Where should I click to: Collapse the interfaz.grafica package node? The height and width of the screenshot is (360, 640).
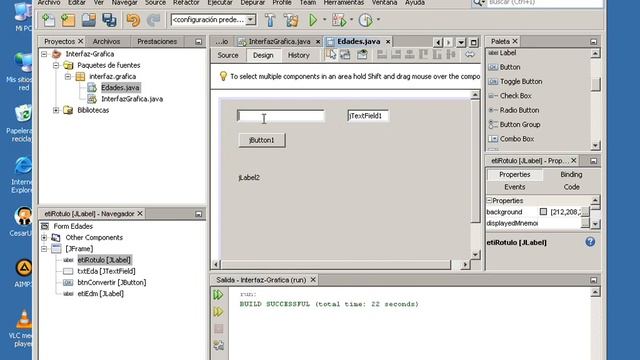pyautogui.click(x=68, y=76)
